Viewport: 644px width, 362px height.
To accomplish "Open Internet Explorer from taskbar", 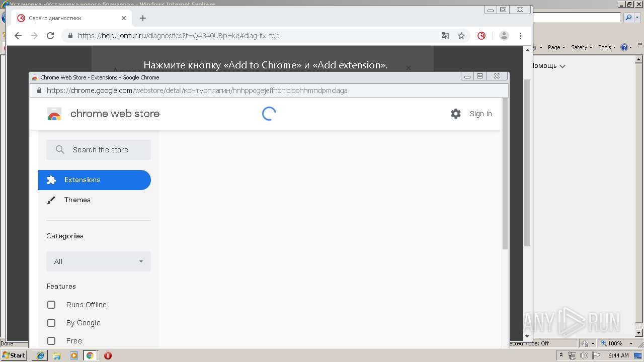I will [x=40, y=355].
